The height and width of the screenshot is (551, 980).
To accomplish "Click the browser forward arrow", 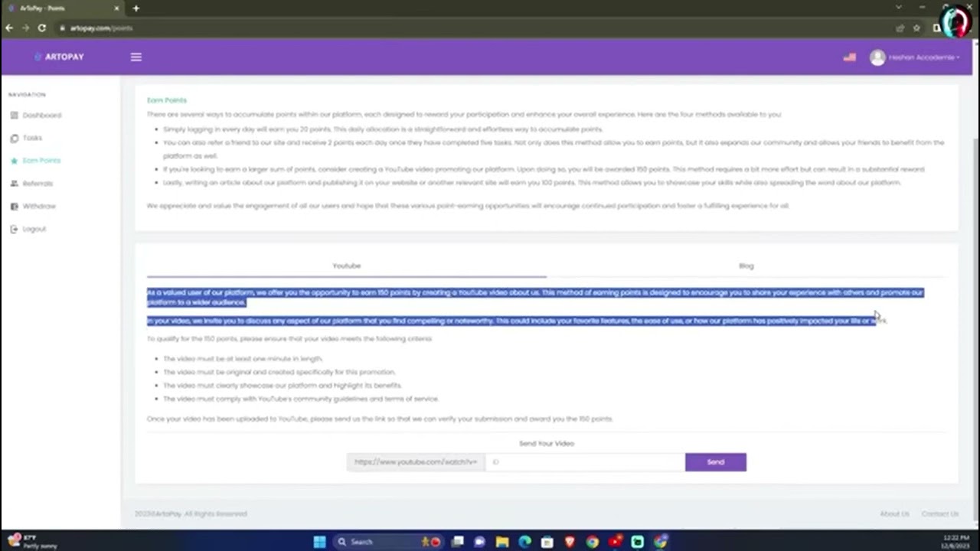I will (x=25, y=28).
